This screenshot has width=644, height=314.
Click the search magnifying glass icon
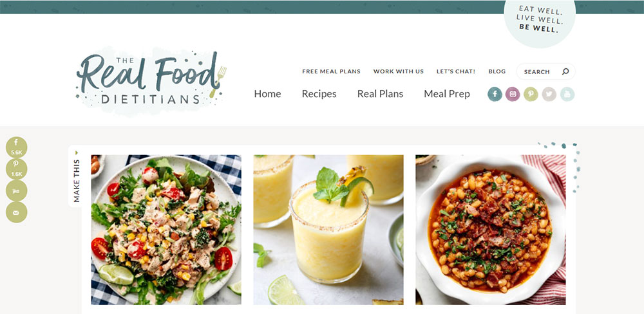pyautogui.click(x=565, y=71)
